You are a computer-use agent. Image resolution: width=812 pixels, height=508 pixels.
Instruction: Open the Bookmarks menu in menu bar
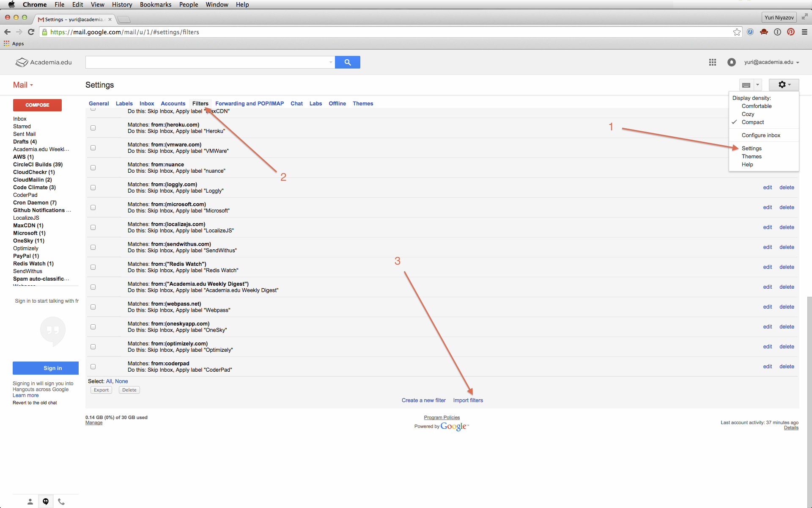[156, 5]
